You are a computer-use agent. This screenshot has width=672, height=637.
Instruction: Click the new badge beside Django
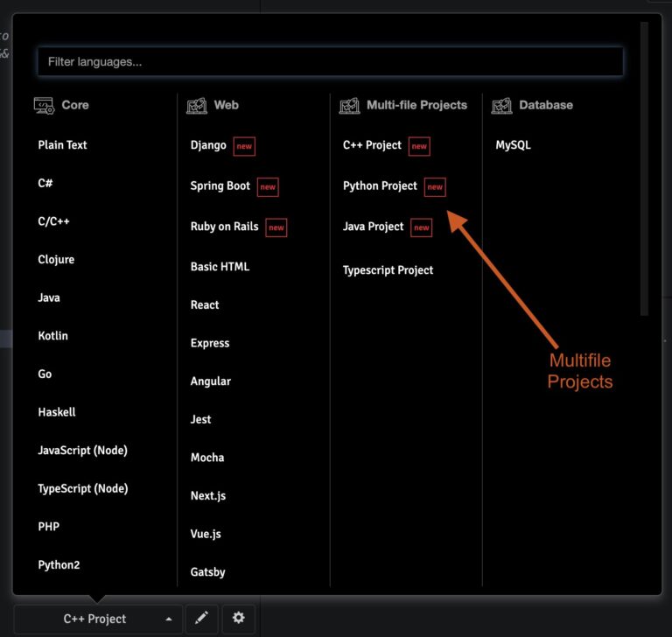point(244,146)
